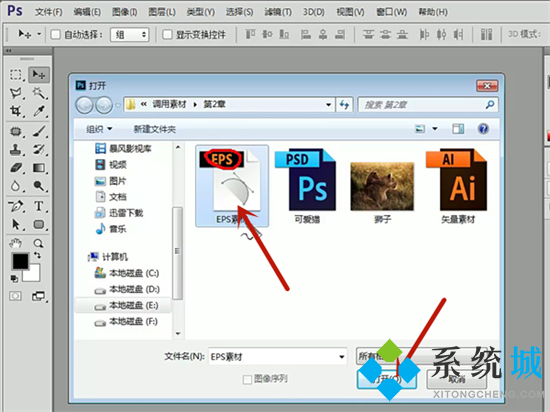Screen dimensions: 550x412
Task: Choose the Eraser tool
Action: point(15,168)
